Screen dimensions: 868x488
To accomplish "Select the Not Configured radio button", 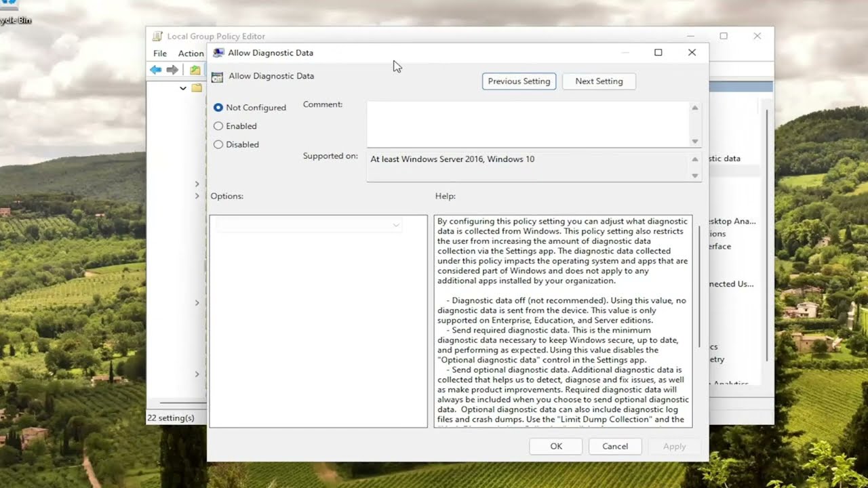I will pos(218,107).
